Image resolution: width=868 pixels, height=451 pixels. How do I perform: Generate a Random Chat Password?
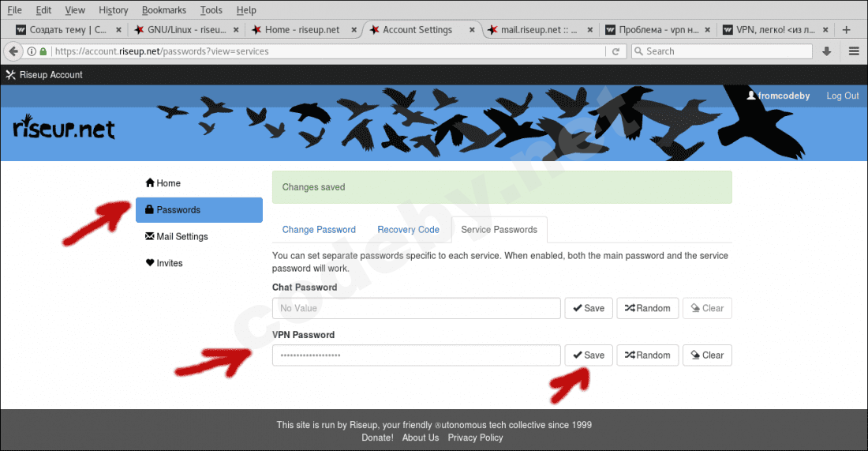[x=648, y=308]
